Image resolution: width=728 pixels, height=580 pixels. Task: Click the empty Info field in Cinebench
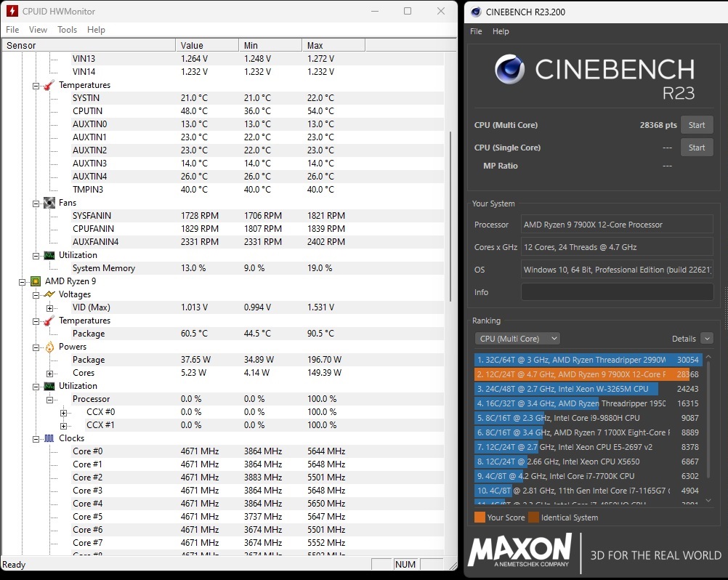click(617, 292)
